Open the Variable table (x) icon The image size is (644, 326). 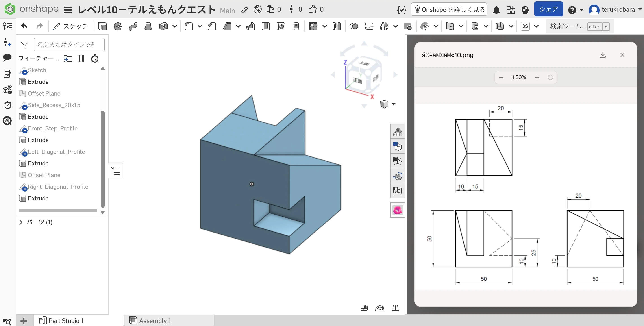point(397,191)
